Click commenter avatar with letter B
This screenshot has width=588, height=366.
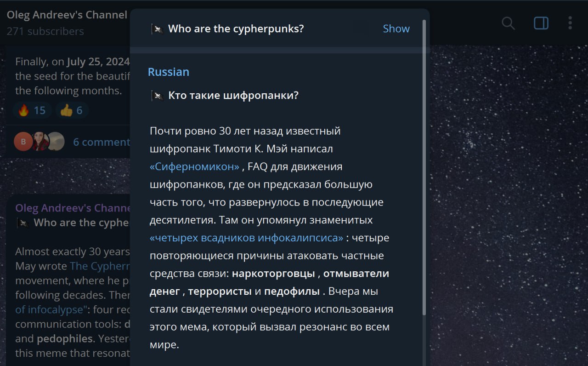point(23,142)
